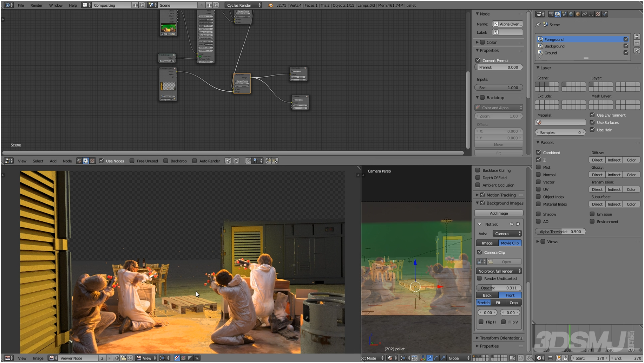
Task: Open the Object Data properties tab (axes icon)
Action: point(591,14)
